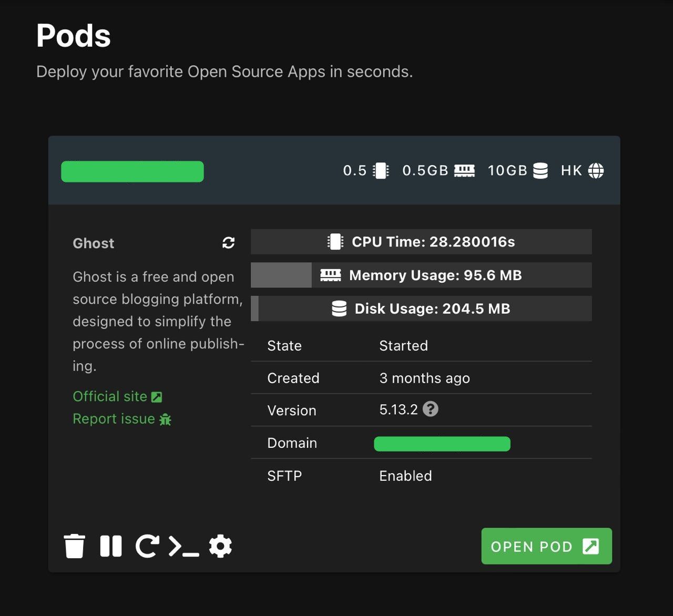673x616 pixels.
Task: Click the Memory Usage progress bar
Action: (x=421, y=275)
